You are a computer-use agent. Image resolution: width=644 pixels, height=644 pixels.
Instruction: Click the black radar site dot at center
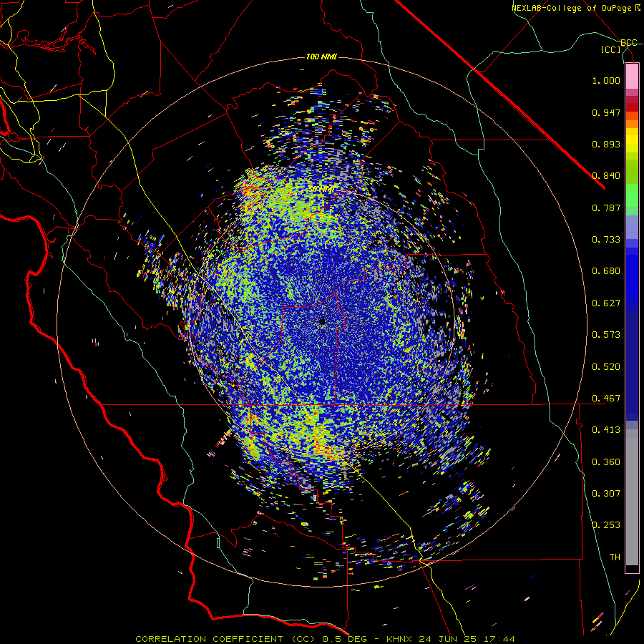[322, 323]
